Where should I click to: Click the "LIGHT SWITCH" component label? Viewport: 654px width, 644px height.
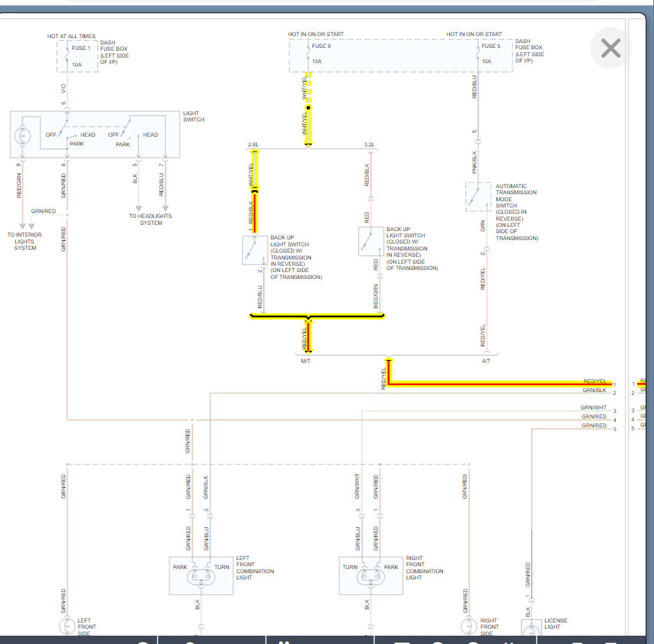pyautogui.click(x=194, y=117)
